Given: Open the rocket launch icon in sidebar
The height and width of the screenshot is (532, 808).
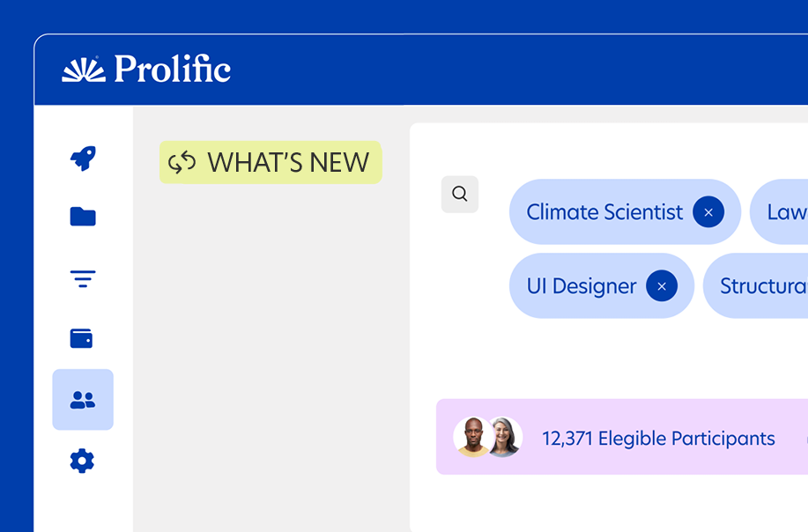Looking at the screenshot, I should coord(83,159).
